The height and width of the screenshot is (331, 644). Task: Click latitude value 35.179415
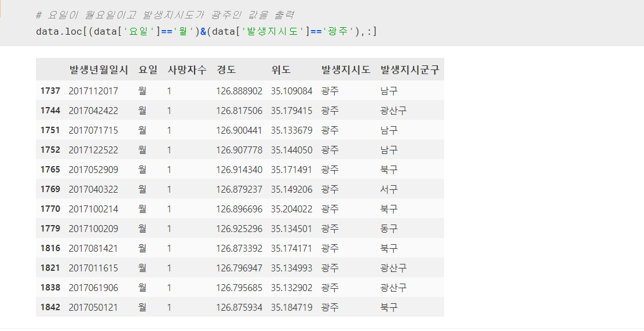click(x=292, y=111)
